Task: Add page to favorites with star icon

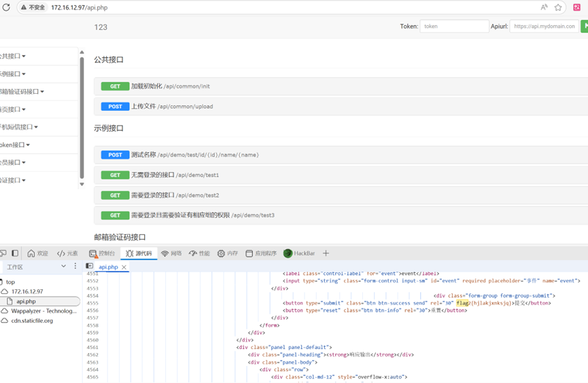Action: pos(558,7)
